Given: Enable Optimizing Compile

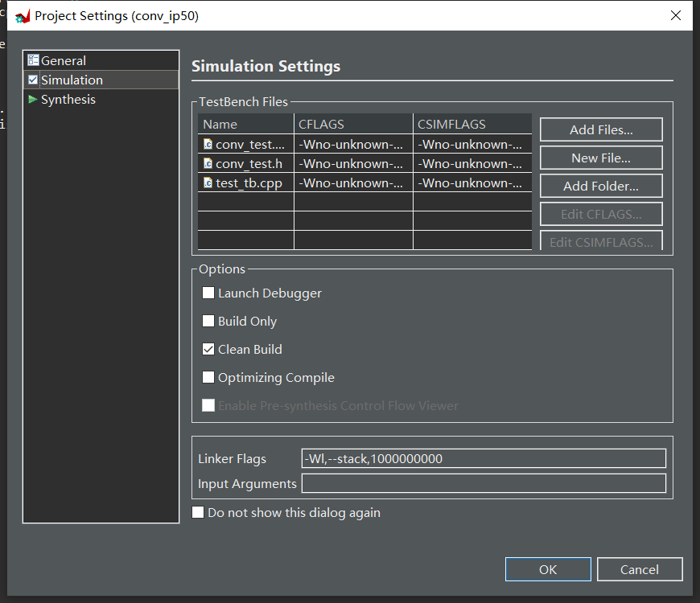Looking at the screenshot, I should click(x=208, y=377).
